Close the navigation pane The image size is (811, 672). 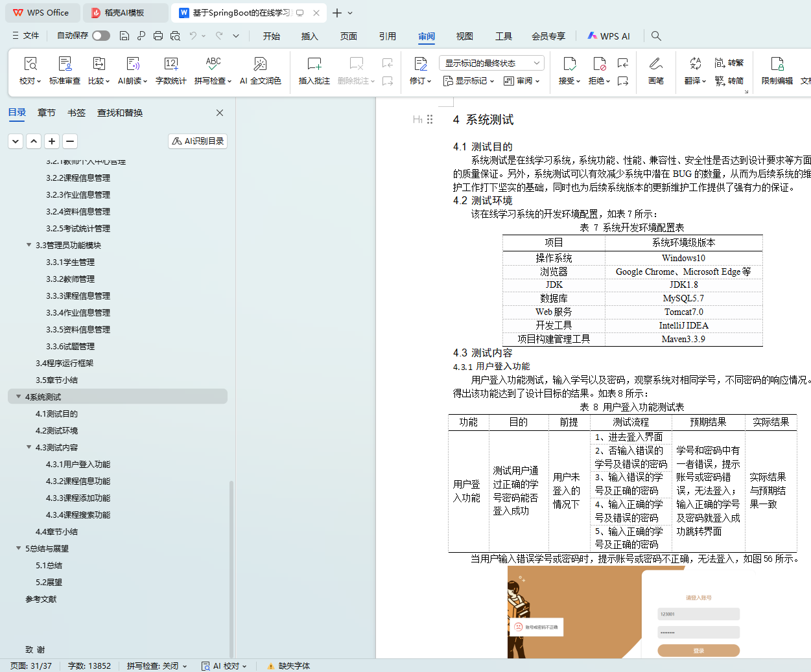pyautogui.click(x=220, y=113)
